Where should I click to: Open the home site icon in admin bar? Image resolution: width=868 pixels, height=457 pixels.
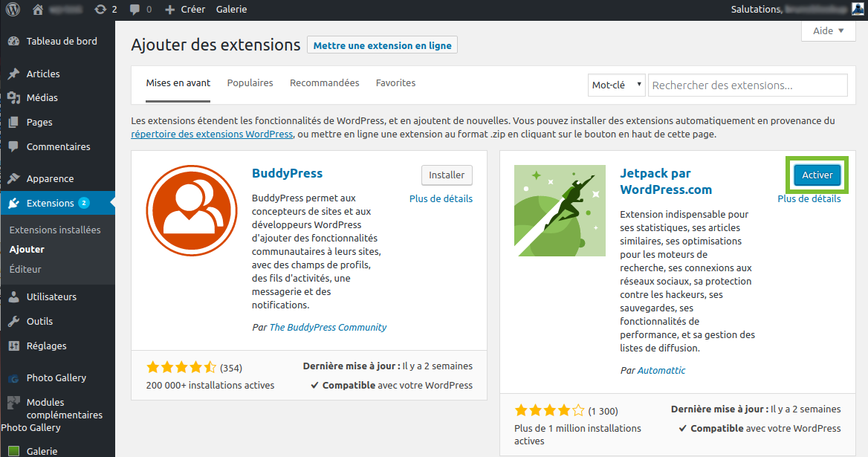click(39, 10)
